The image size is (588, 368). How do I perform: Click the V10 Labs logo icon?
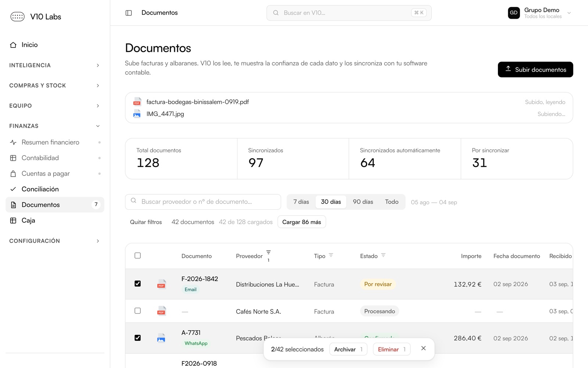pos(17,17)
